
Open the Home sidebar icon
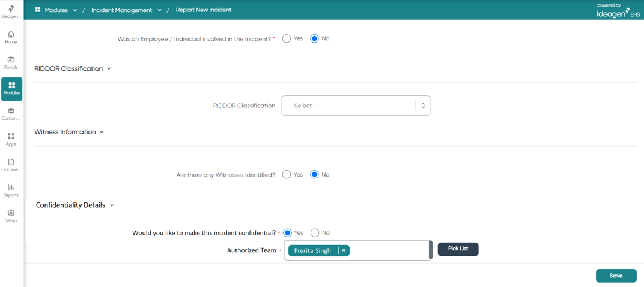(11, 37)
